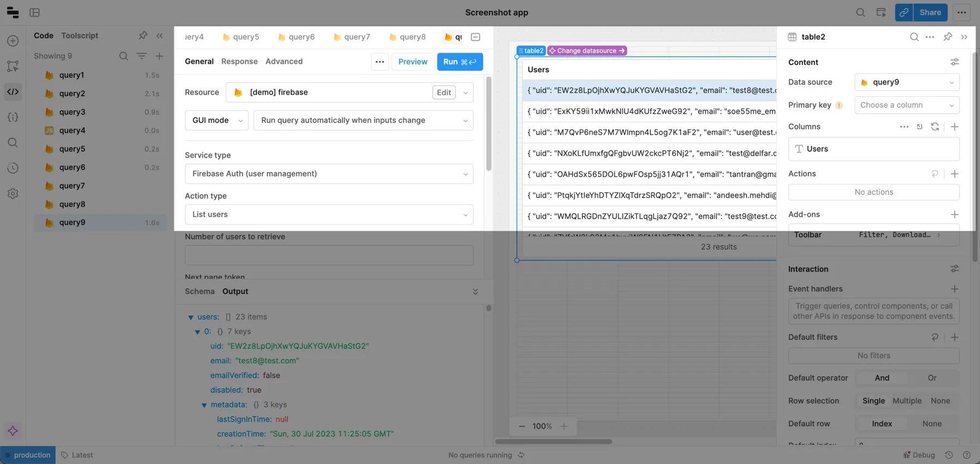
Task: Click the Share button
Action: [930, 12]
